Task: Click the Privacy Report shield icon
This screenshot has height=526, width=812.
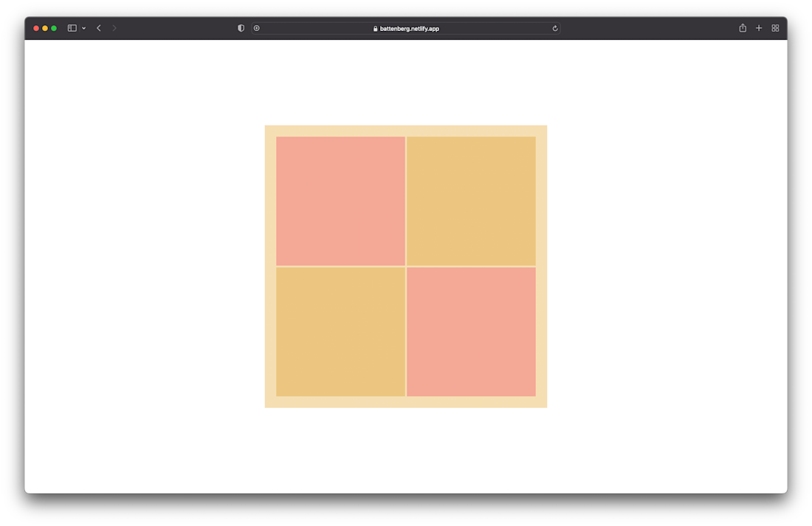Action: point(241,27)
